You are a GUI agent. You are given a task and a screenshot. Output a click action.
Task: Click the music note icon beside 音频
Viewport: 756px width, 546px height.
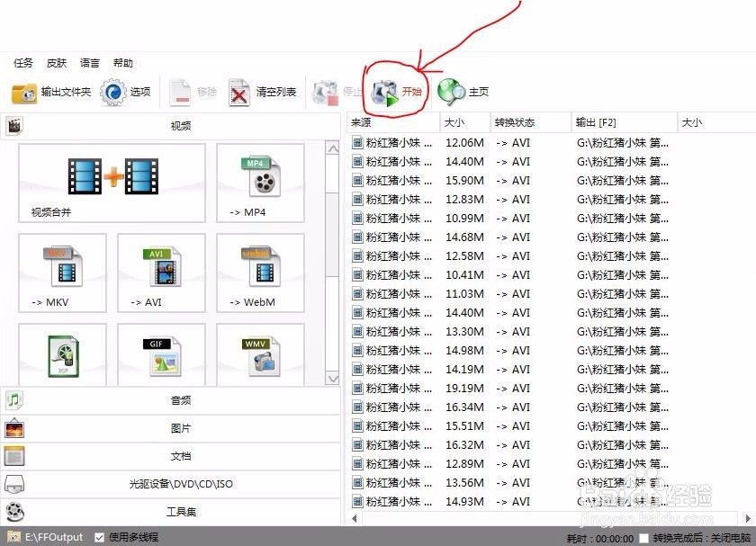pos(14,400)
